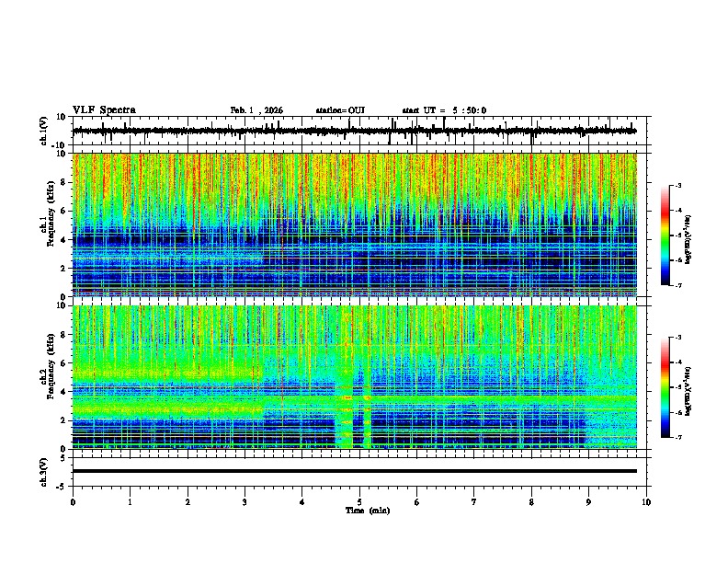Click the "ch.1 Frequency (kHz)" axis label
728x563 pixels.
48,213
